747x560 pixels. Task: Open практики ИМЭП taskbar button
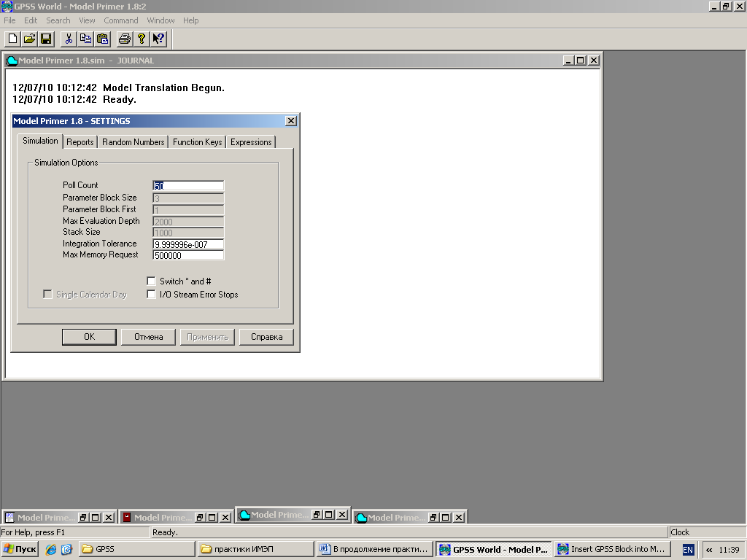pos(256,549)
